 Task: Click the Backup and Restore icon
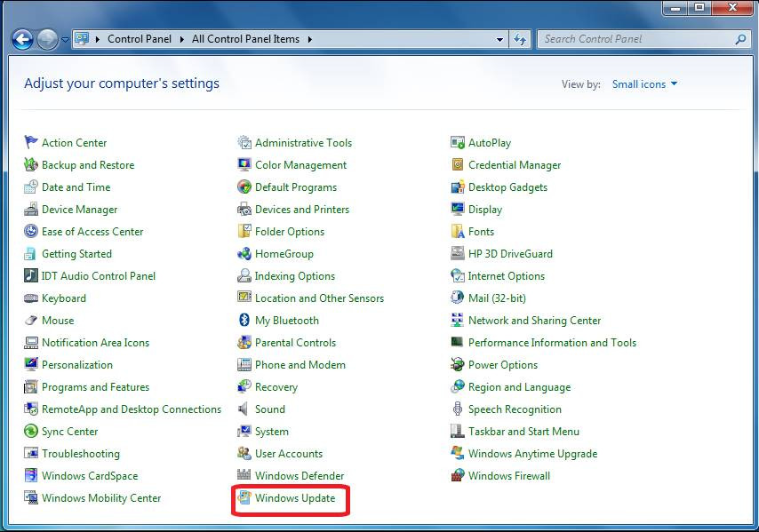click(x=31, y=164)
